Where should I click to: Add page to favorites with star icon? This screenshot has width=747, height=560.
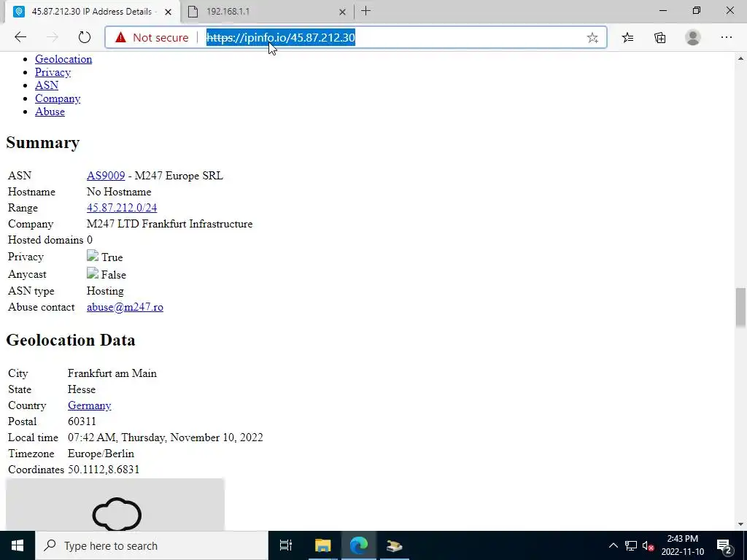[x=592, y=38]
